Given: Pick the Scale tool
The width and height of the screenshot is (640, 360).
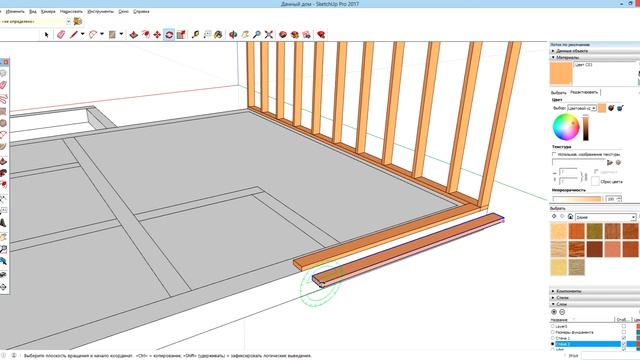Looking at the screenshot, I should 181,35.
